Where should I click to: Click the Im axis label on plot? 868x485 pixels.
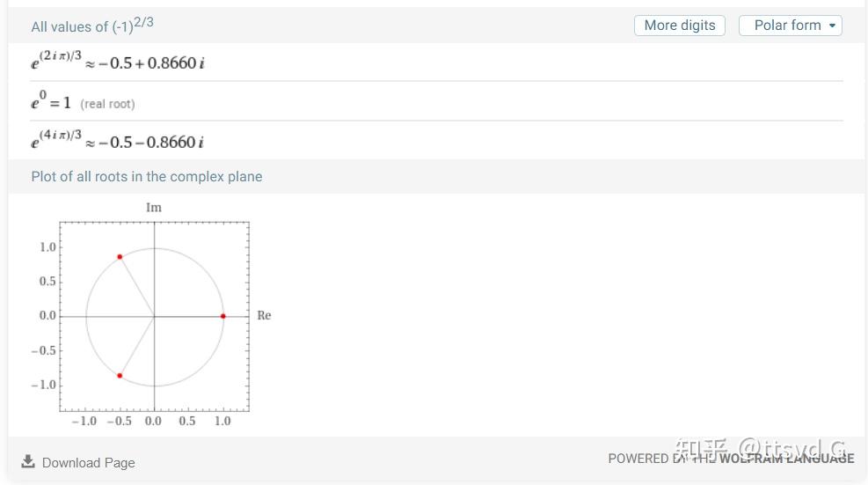tap(154, 208)
